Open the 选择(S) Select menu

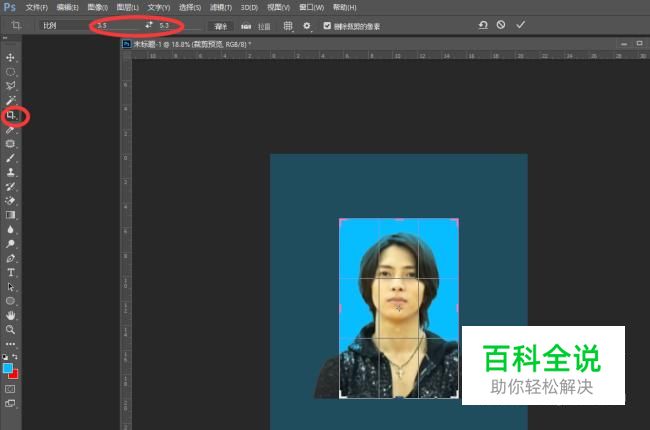190,7
